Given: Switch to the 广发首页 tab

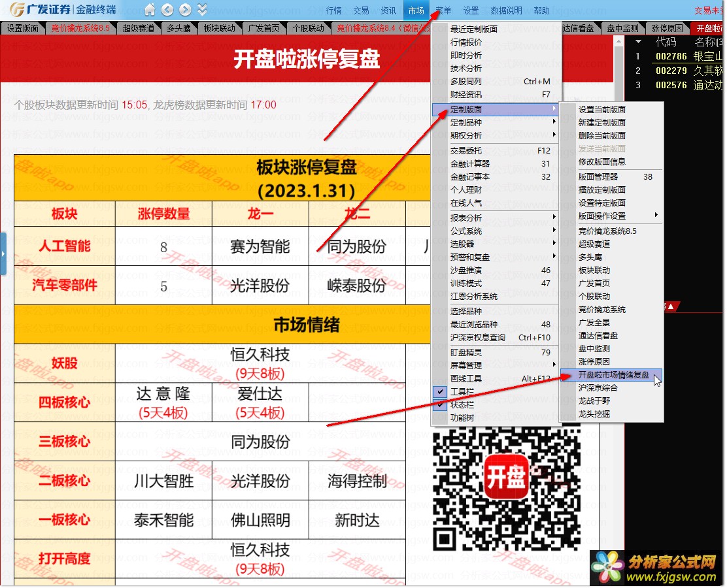Looking at the screenshot, I should pyautogui.click(x=264, y=28).
